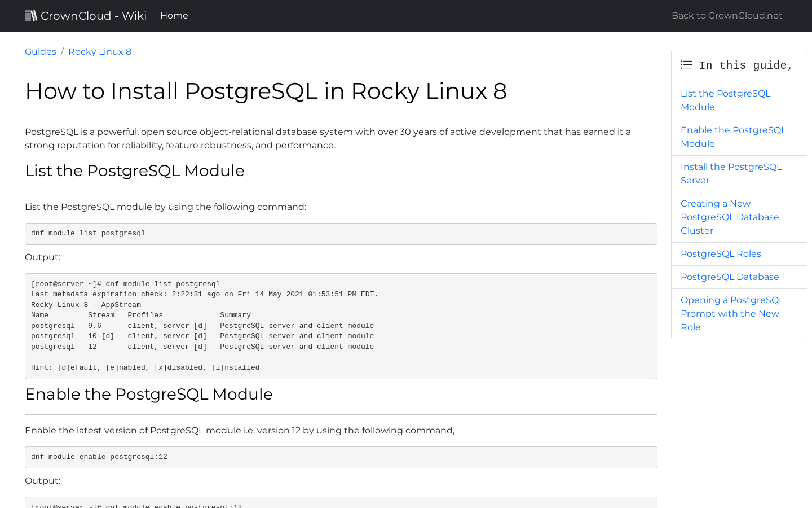
Task: Click the 'Last metadata expiration check' output line
Action: click(x=205, y=295)
